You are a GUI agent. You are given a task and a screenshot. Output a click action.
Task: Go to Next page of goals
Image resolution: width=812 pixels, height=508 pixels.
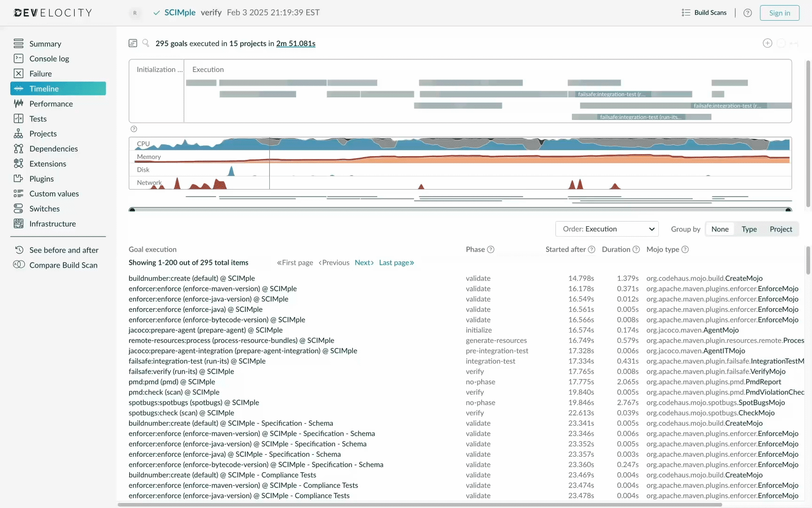[x=364, y=262]
